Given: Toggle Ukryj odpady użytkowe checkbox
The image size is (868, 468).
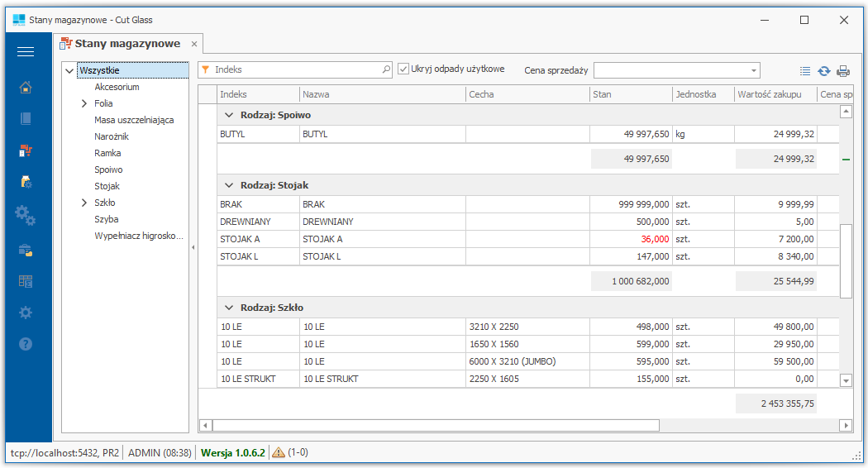Looking at the screenshot, I should coord(403,69).
